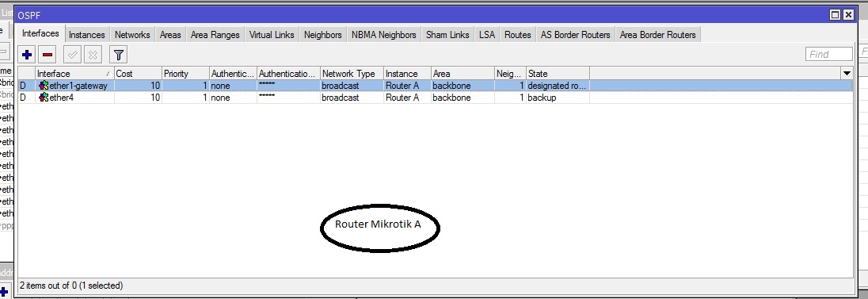Add a new OSPF interface with plus icon
868x299 pixels.
pos(27,55)
